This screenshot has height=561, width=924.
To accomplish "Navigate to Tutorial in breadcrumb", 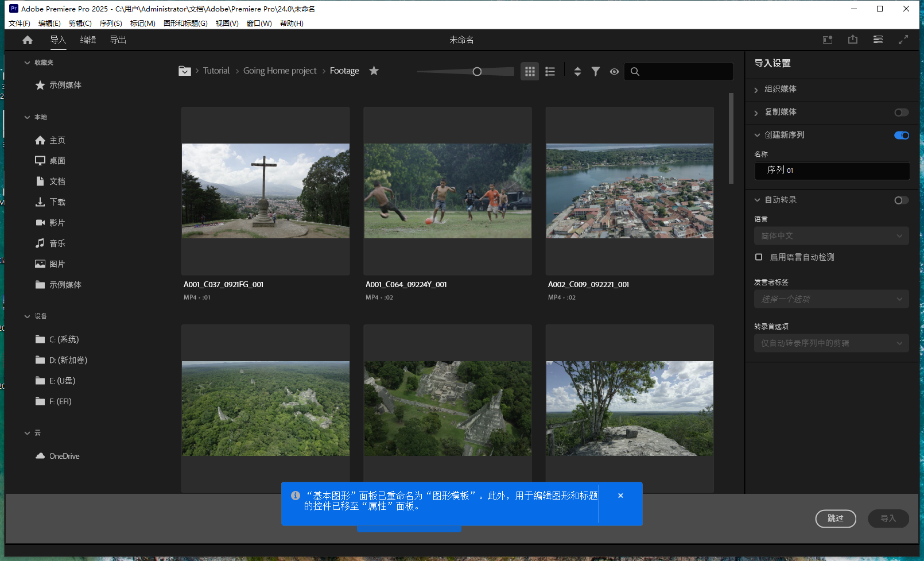I will 216,71.
